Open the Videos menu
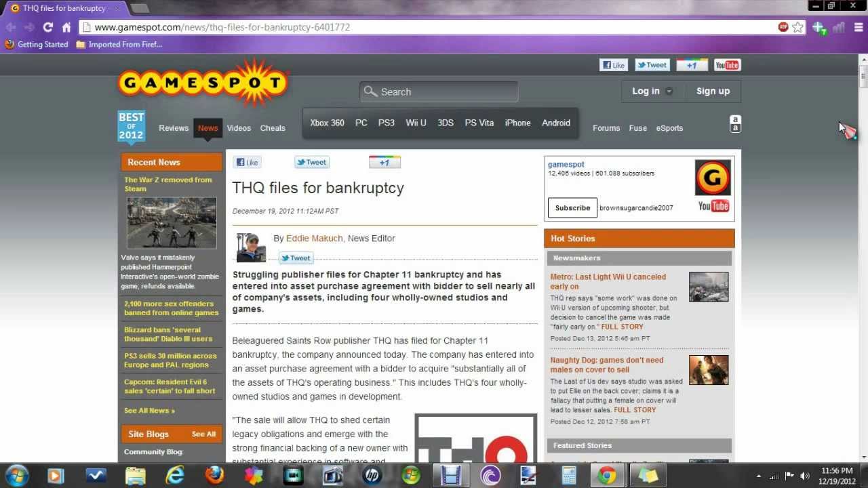 pyautogui.click(x=239, y=128)
